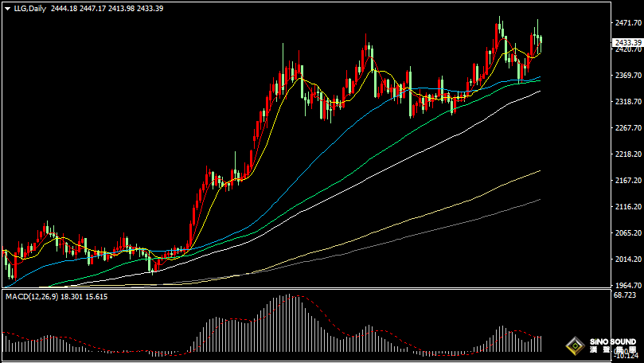Select the last candlestick on the chart

[541, 41]
